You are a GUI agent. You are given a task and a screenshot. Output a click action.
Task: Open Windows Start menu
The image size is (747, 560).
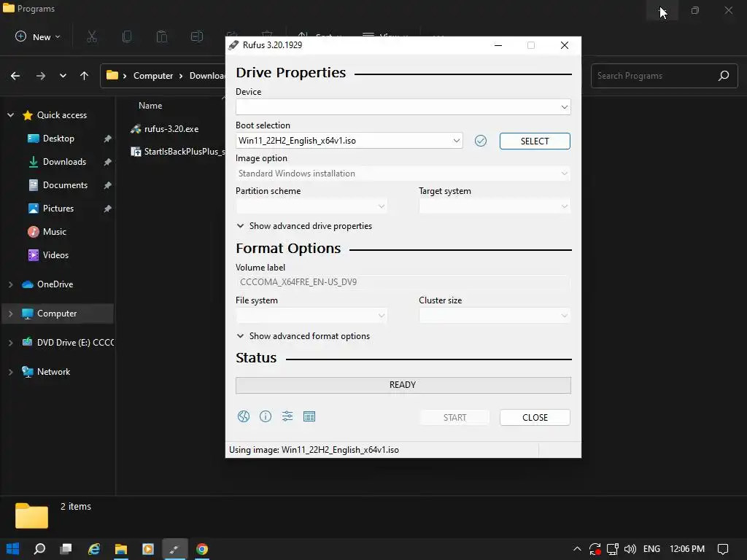pos(13,549)
